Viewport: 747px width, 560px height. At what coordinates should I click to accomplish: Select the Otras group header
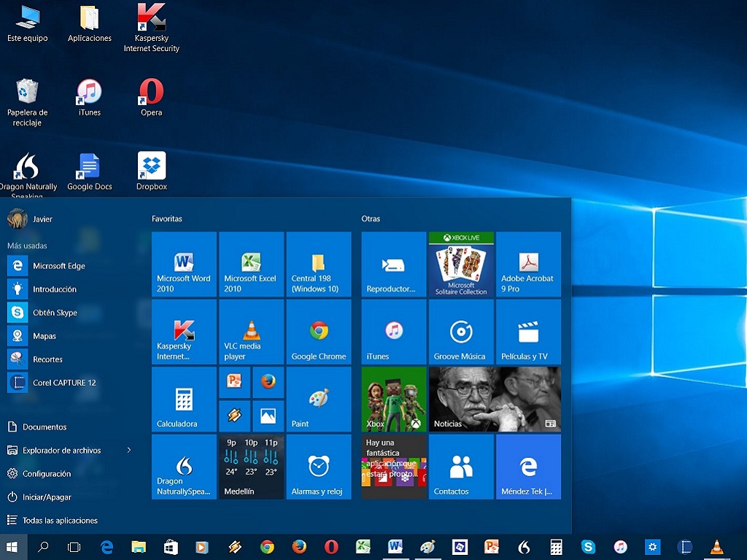[371, 219]
